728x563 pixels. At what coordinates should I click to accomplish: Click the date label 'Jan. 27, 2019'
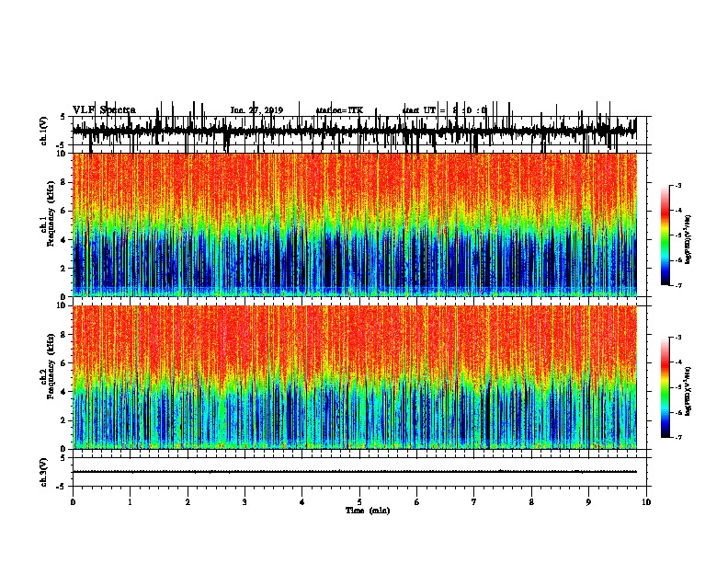pos(256,110)
